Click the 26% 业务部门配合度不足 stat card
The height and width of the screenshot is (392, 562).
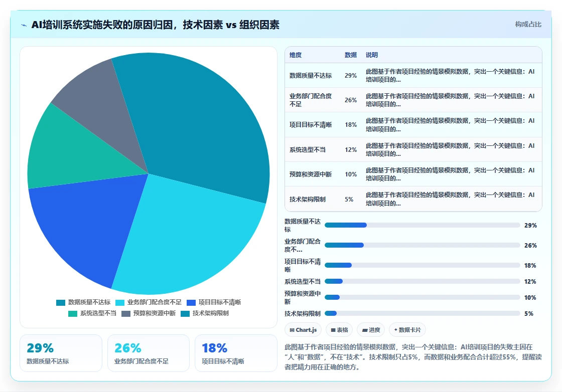pos(149,353)
